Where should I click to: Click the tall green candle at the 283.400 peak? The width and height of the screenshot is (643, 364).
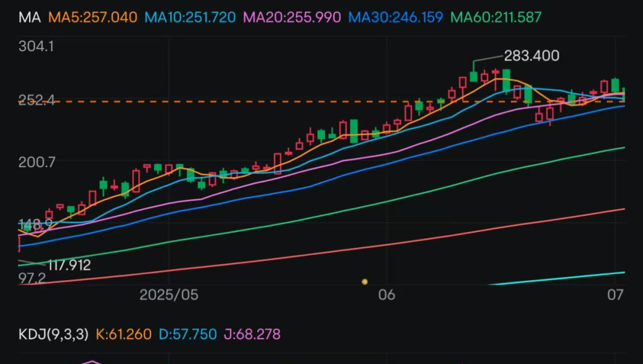coord(474,72)
